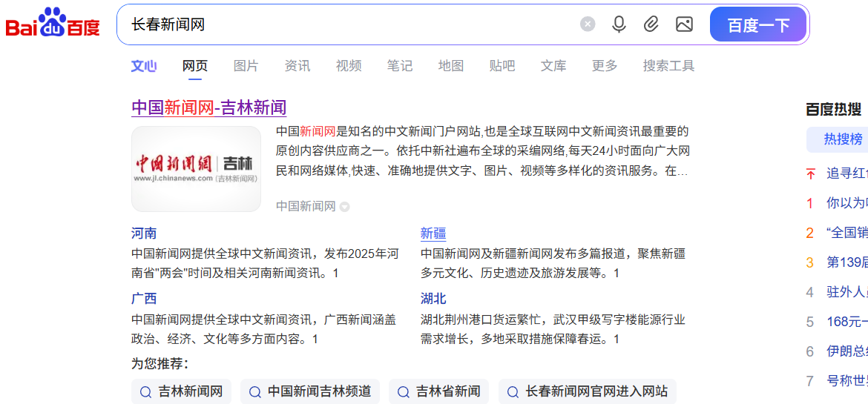Search the suggestion 中国新闻吉林频道
This screenshot has height=404, width=868.
coord(310,392)
